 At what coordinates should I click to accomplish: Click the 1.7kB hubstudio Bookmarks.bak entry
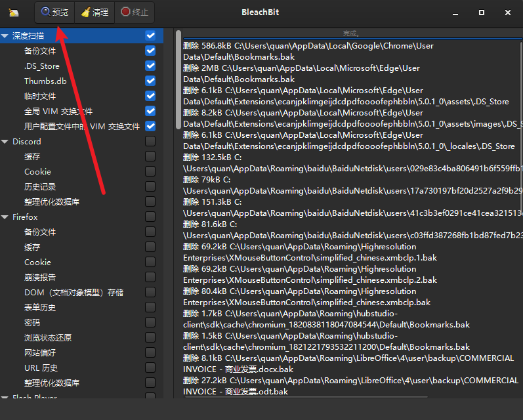(326, 319)
